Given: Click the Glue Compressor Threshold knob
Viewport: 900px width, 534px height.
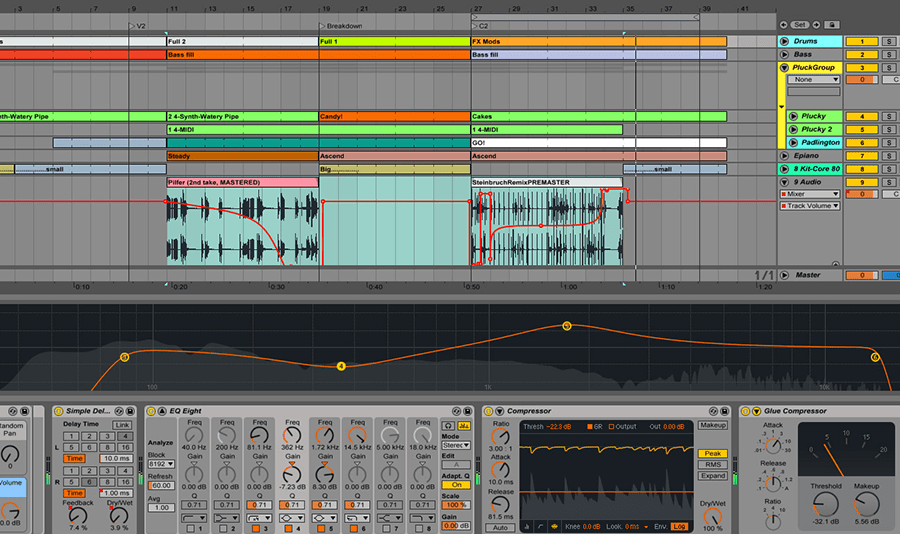Looking at the screenshot, I should (x=825, y=504).
